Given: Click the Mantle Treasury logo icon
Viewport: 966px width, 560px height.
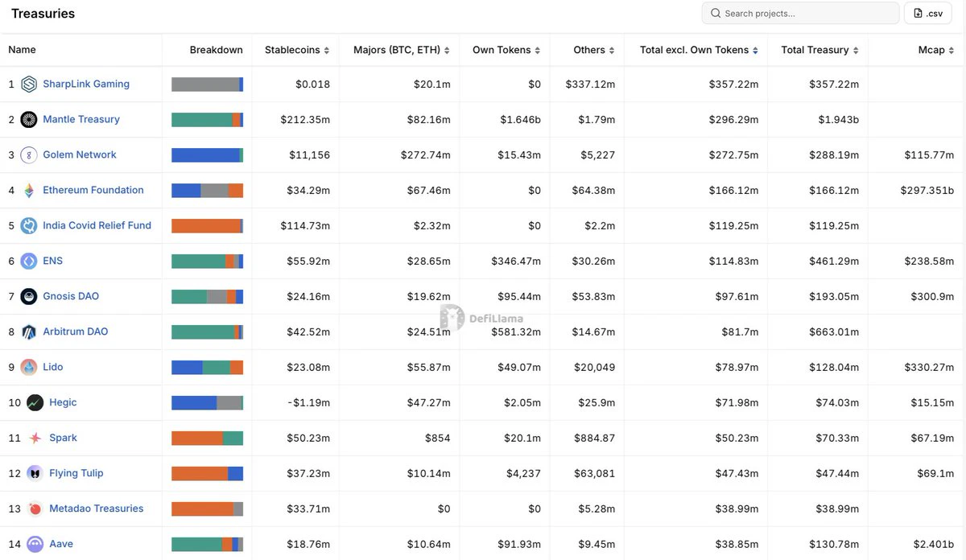Looking at the screenshot, I should [29, 119].
